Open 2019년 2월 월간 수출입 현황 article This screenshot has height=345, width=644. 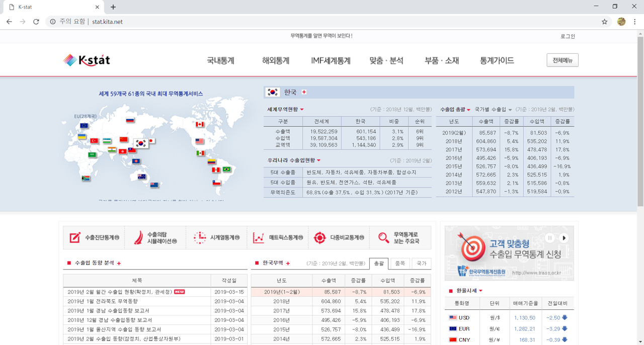coord(120,292)
